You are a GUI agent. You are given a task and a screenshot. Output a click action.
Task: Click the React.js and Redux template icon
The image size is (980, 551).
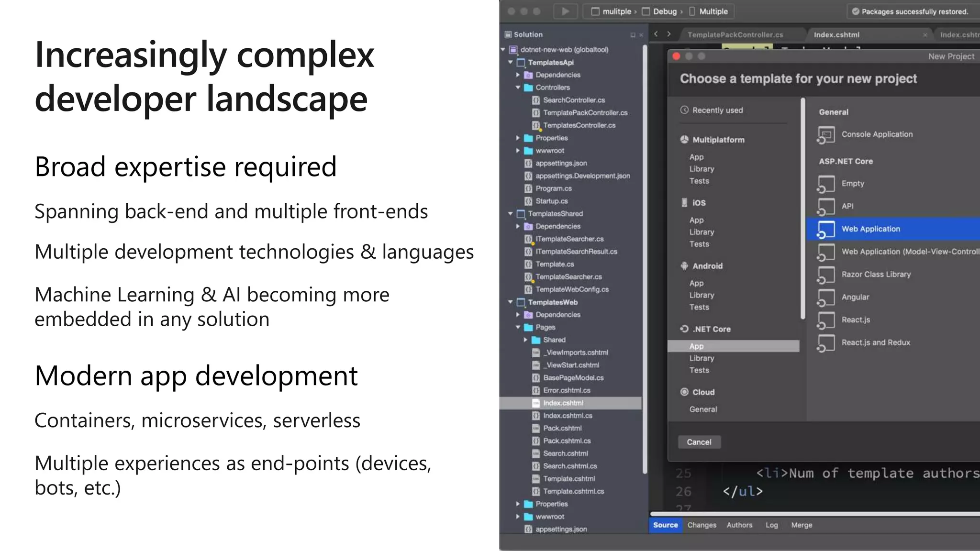coord(826,343)
